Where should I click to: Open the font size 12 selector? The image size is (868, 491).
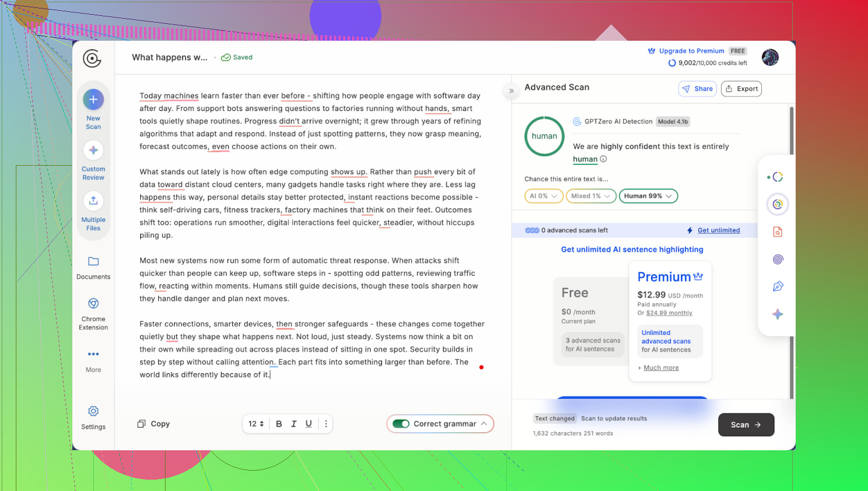coord(256,424)
